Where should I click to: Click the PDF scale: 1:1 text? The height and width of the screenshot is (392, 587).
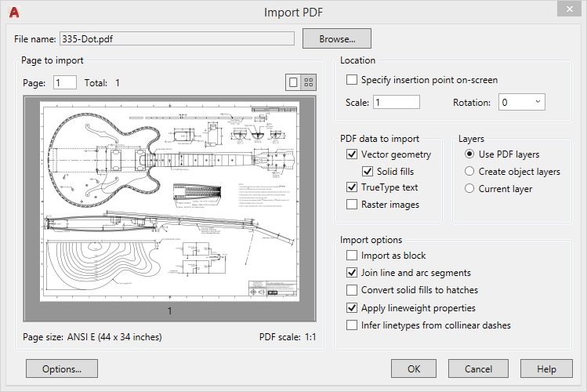(x=288, y=337)
